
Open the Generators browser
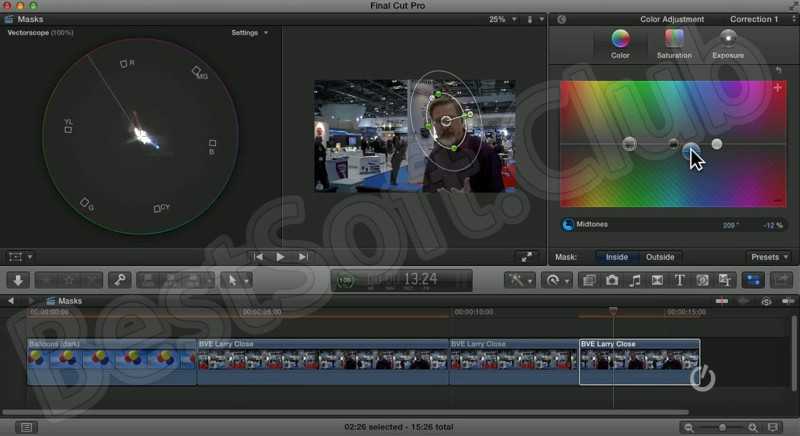point(703,280)
